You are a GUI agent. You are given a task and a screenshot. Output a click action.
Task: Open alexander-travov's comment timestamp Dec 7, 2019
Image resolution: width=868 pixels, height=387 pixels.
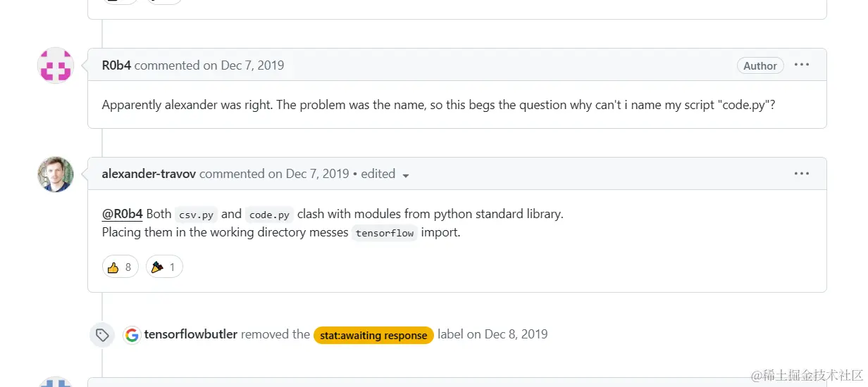point(317,174)
